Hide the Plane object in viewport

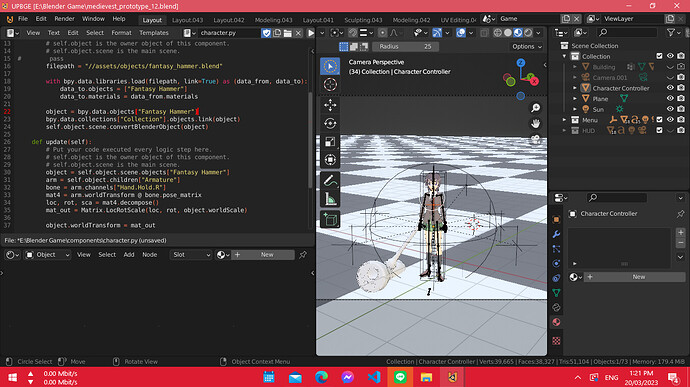click(670, 99)
